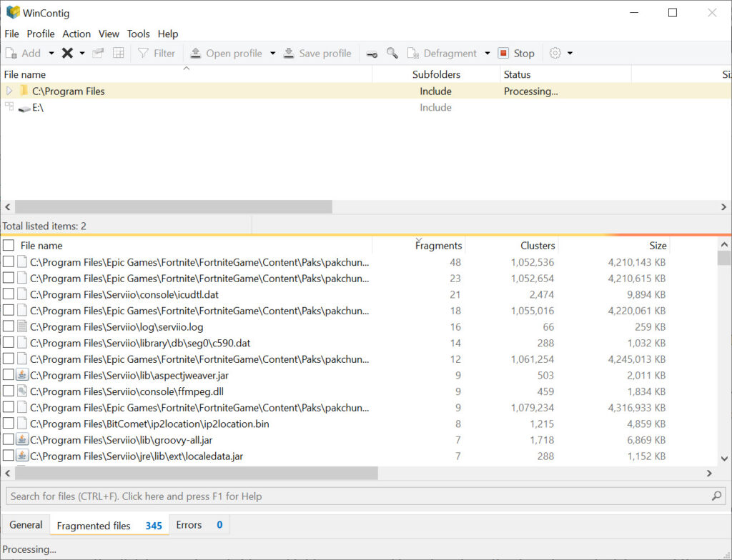The image size is (732, 560).
Task: Click the file icon beside c590.dat
Action: tap(22, 343)
